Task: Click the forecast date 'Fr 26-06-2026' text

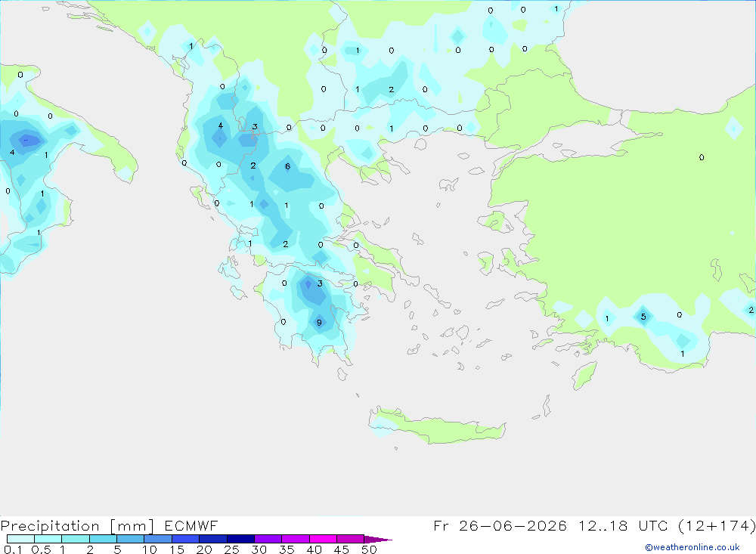Action: (500, 525)
